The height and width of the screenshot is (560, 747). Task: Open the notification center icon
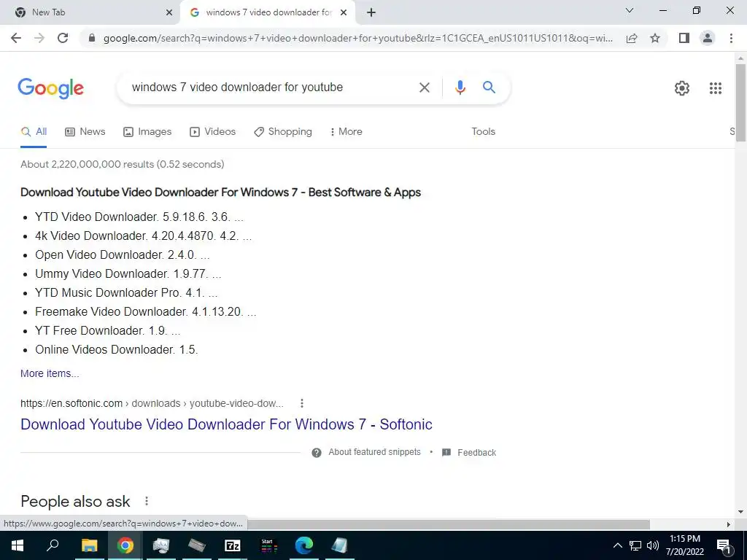pyautogui.click(x=724, y=545)
